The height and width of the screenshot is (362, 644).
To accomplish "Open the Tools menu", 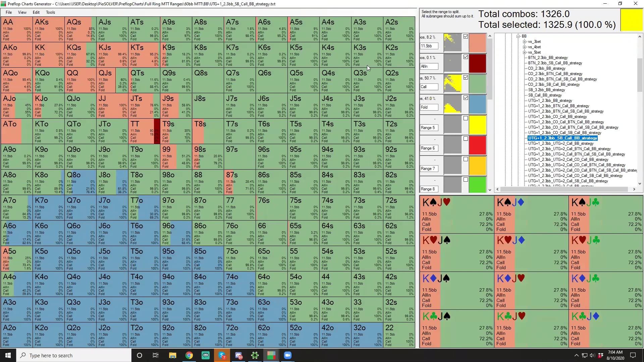I will point(51,12).
